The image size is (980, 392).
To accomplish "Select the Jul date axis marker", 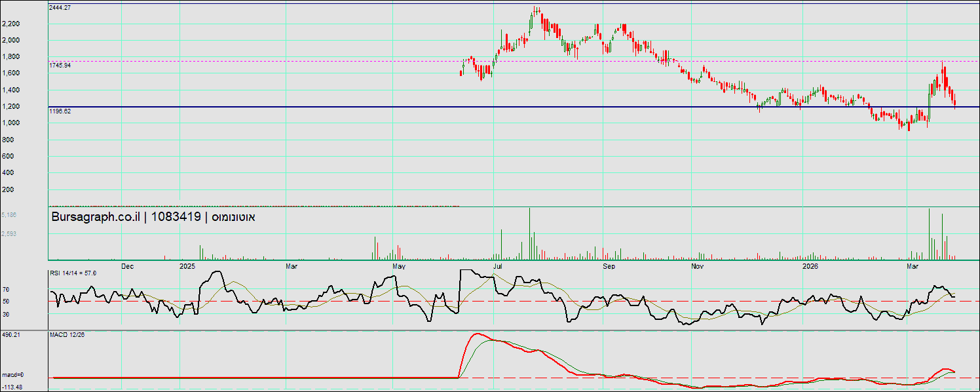I will click(x=499, y=267).
